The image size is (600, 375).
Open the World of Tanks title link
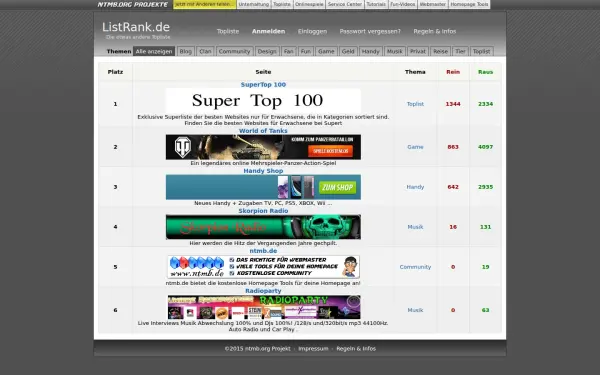point(263,131)
